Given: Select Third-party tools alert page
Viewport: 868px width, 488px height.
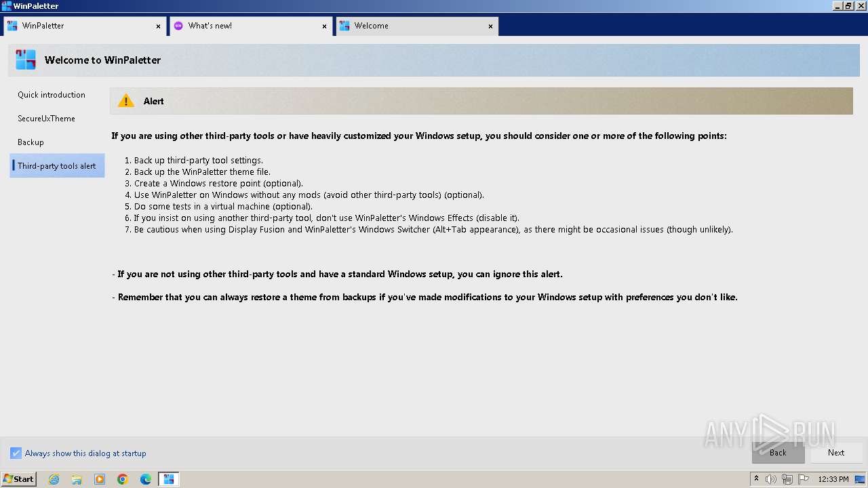Looking at the screenshot, I should (x=57, y=166).
